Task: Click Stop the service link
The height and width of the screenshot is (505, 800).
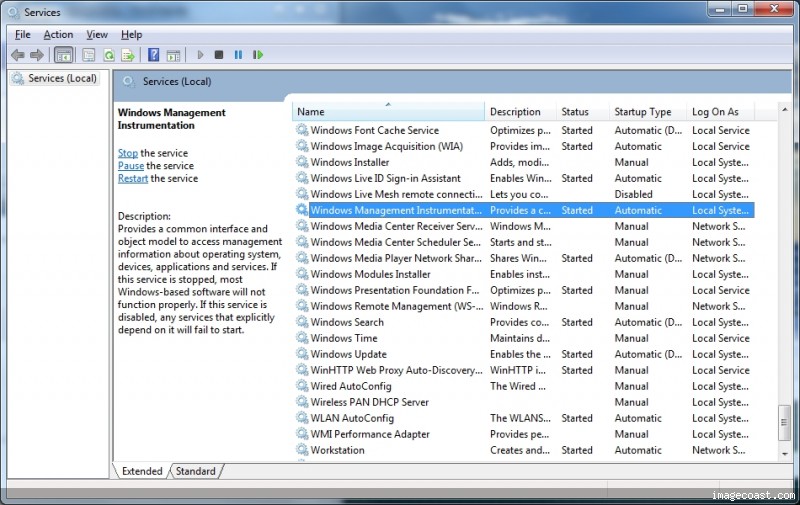Action: pyautogui.click(x=128, y=153)
